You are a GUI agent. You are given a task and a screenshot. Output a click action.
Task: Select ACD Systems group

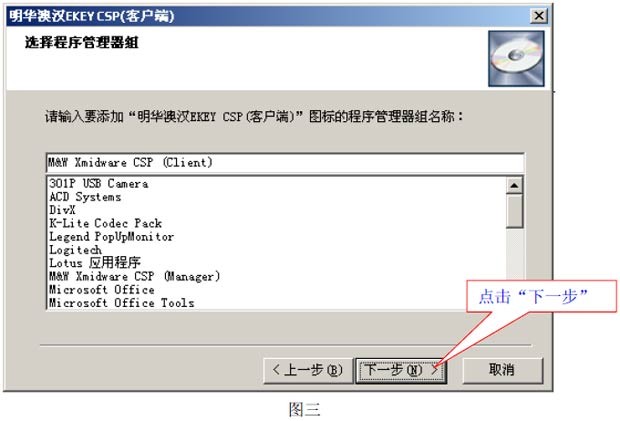[x=85, y=197]
